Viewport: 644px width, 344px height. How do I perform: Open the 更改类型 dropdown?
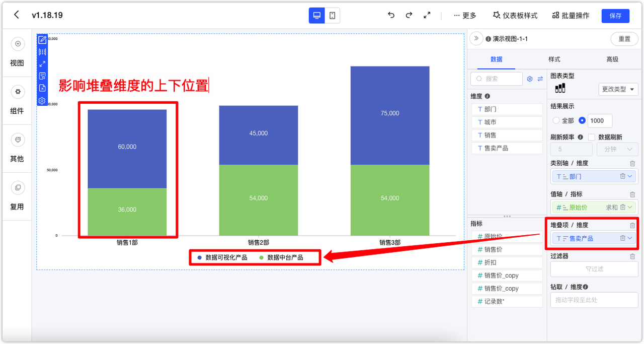(x=618, y=89)
